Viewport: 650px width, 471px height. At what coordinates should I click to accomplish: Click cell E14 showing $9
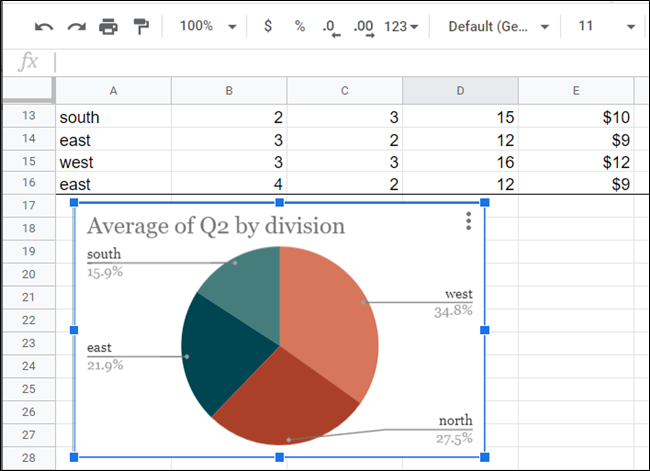coord(576,140)
